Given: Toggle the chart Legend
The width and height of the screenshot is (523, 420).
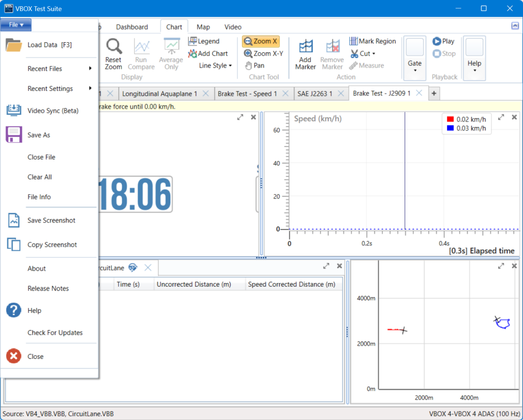Looking at the screenshot, I should (x=204, y=41).
